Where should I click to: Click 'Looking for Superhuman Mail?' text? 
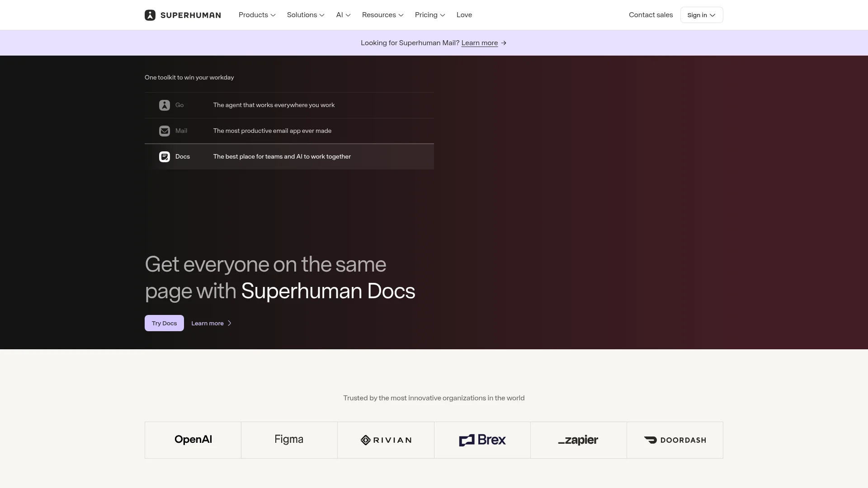pyautogui.click(x=410, y=43)
